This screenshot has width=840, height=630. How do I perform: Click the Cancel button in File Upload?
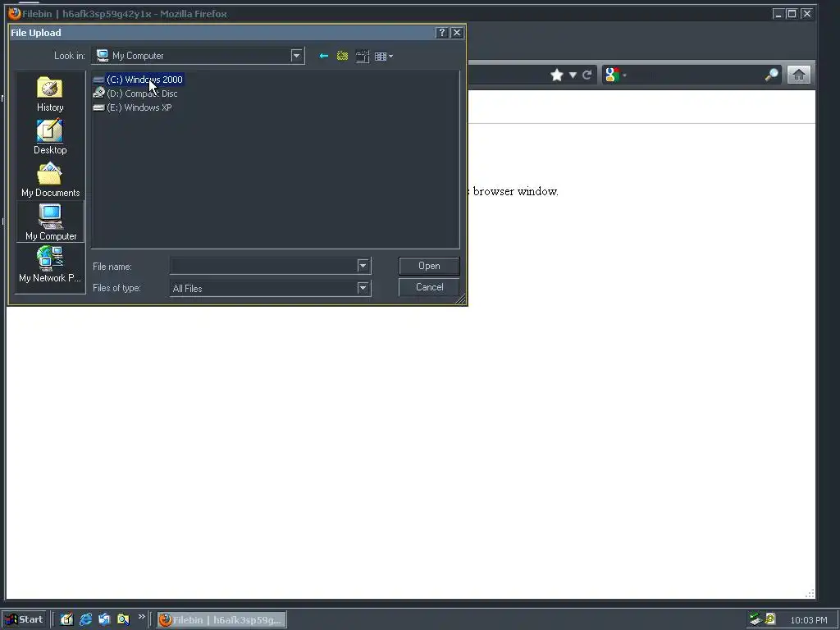click(429, 287)
